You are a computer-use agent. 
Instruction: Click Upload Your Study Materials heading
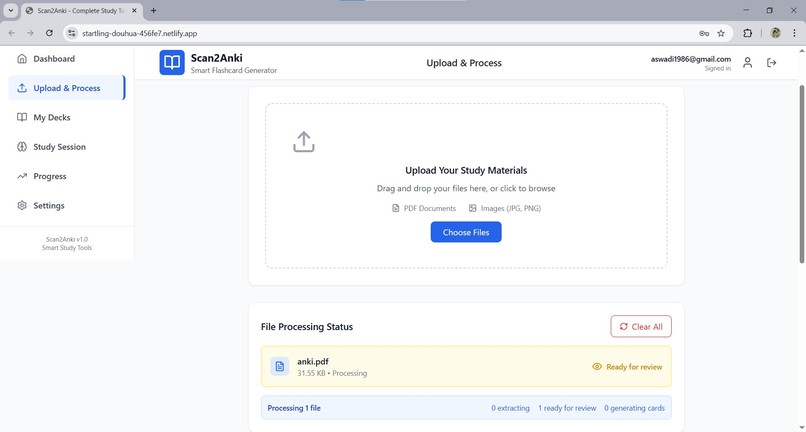(x=466, y=170)
